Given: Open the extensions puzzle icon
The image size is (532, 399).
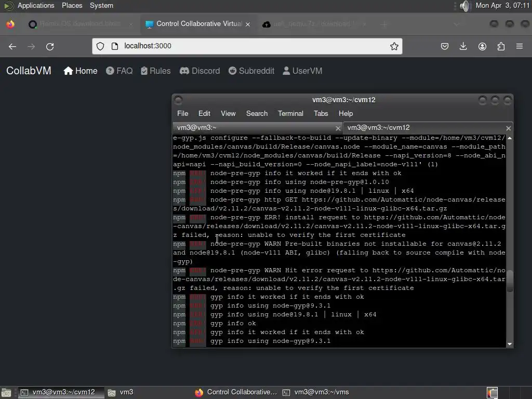Looking at the screenshot, I should [x=501, y=46].
